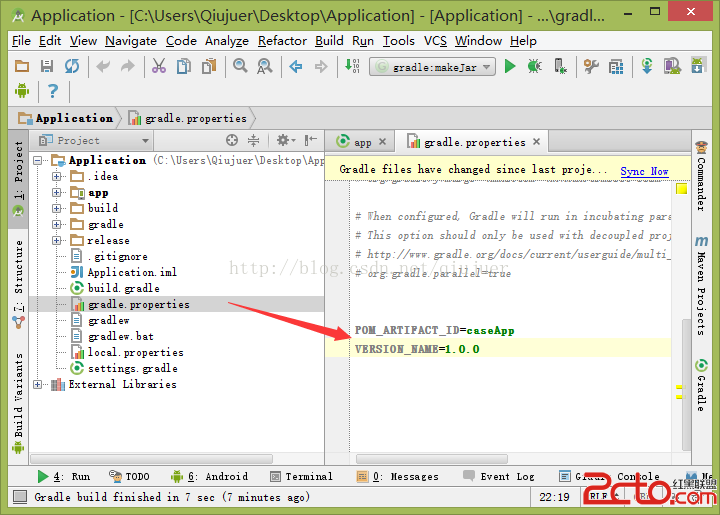Select build.gradle file in project tree

click(123, 288)
